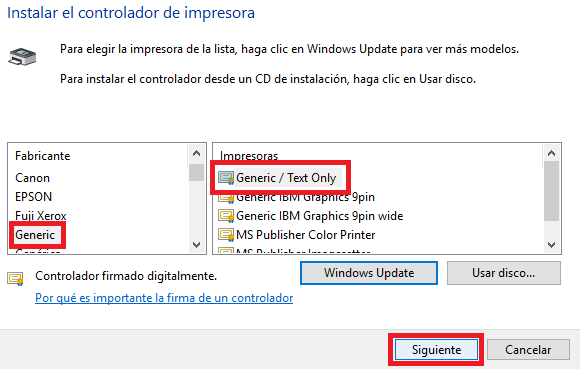Click Siguiente to continue
Viewport: 580px width, 369px height.
tap(436, 350)
